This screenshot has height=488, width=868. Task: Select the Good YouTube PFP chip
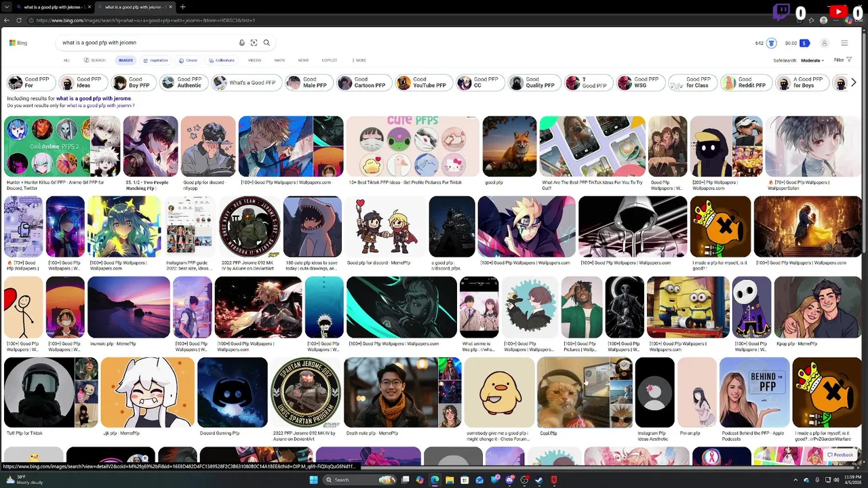[423, 83]
